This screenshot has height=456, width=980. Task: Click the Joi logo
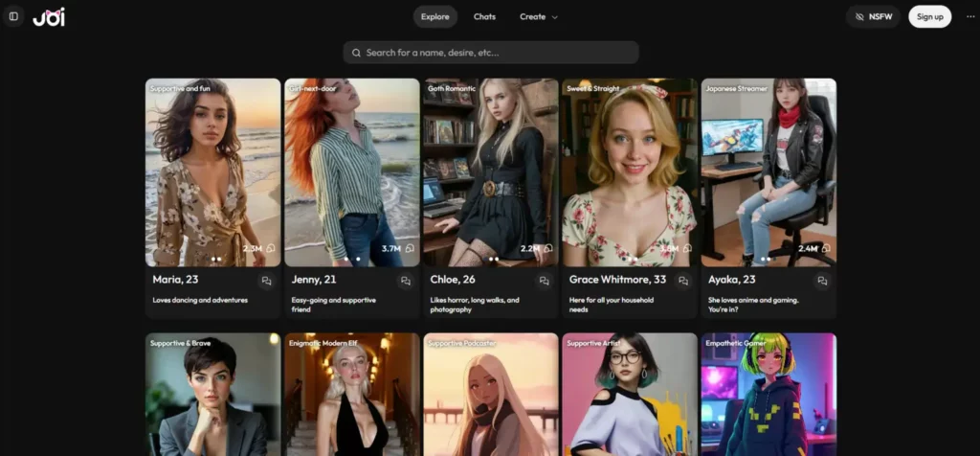49,16
